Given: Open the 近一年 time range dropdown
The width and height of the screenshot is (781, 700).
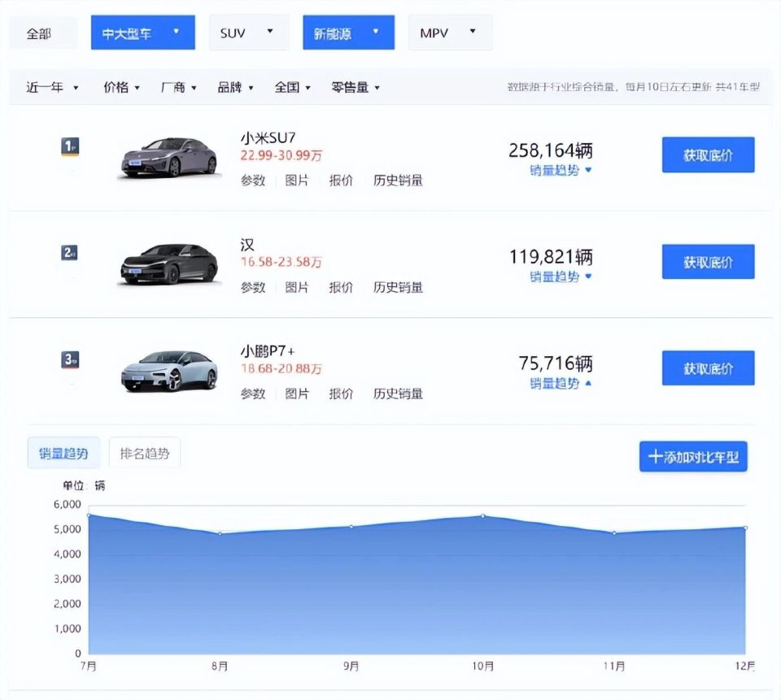Looking at the screenshot, I should pyautogui.click(x=49, y=86).
